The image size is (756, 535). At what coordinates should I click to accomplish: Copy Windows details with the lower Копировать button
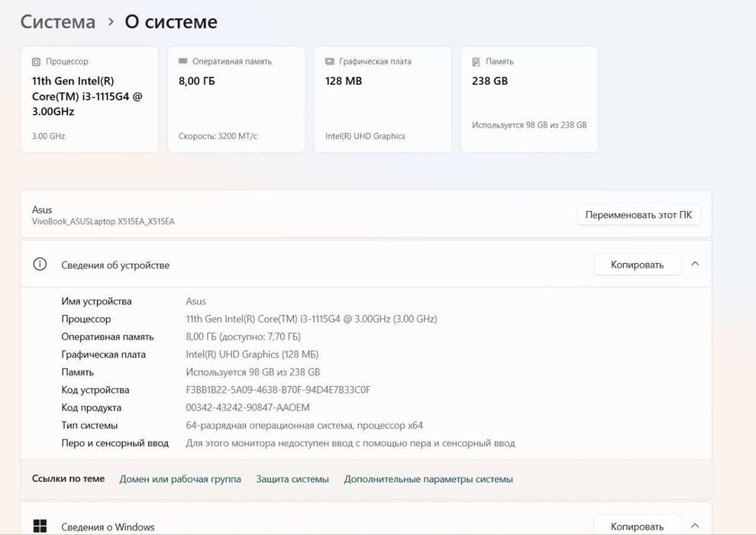pos(637,526)
